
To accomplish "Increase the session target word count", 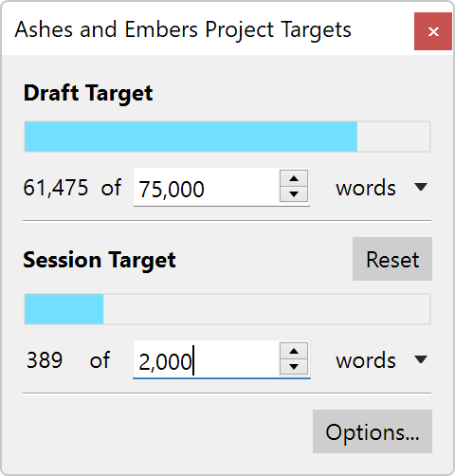I will tap(294, 351).
